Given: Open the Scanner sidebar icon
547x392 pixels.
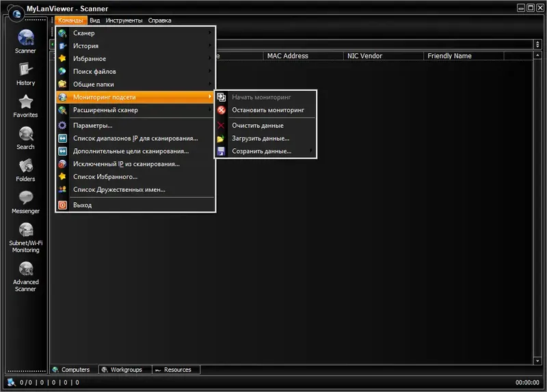Looking at the screenshot, I should point(26,38).
